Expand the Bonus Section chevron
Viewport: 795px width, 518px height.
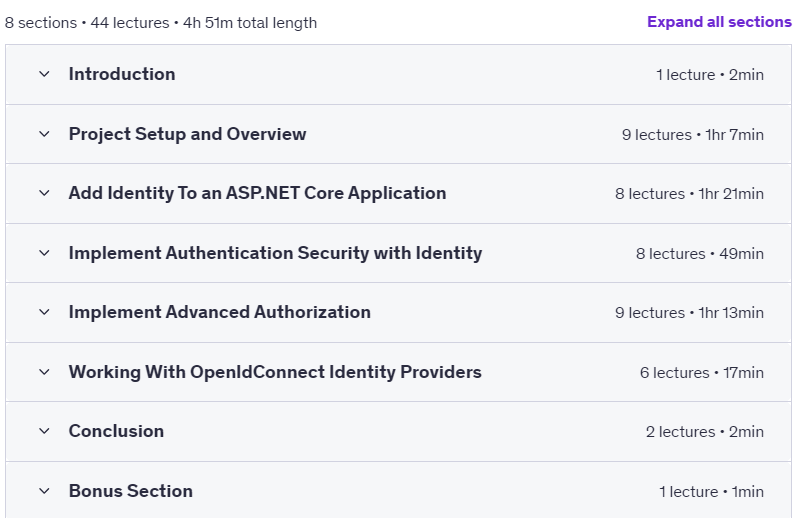44,491
